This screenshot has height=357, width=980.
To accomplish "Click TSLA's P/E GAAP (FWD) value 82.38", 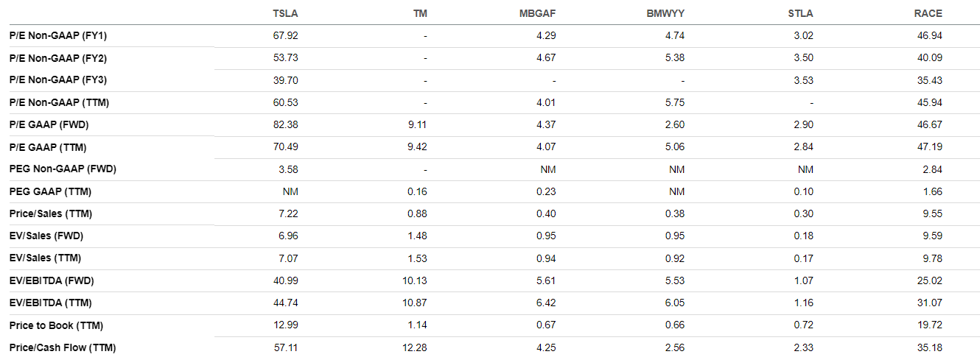I will (x=285, y=124).
